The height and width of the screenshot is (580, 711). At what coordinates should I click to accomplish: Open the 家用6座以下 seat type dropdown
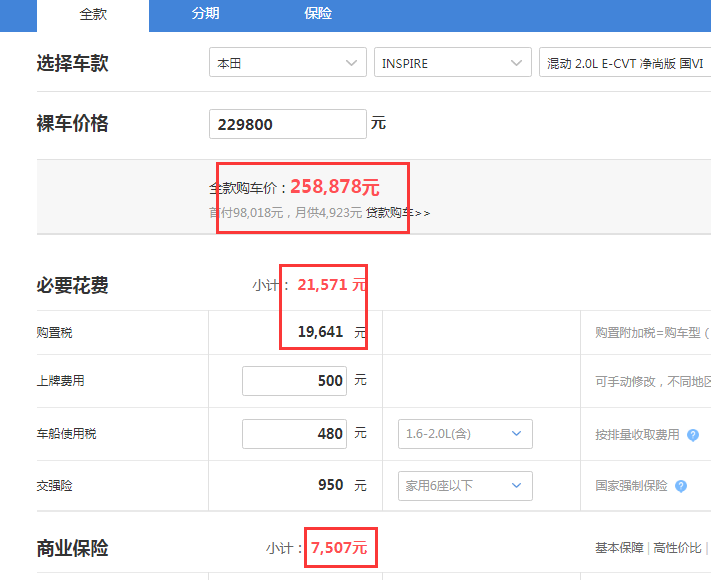coord(465,486)
